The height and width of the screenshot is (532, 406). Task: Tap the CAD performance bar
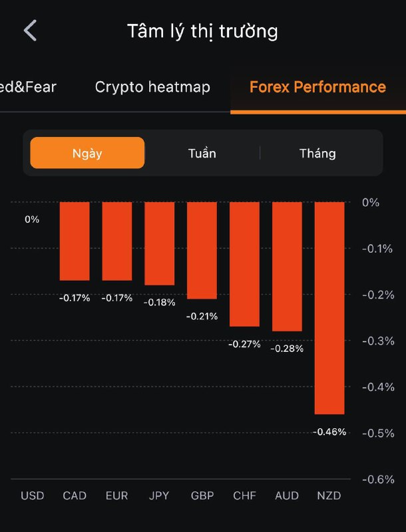tap(75, 241)
